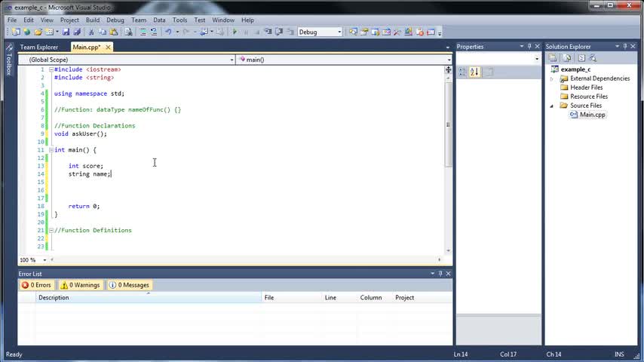644x362 pixels.
Task: Switch Properties to Categorized view
Action: point(462,72)
